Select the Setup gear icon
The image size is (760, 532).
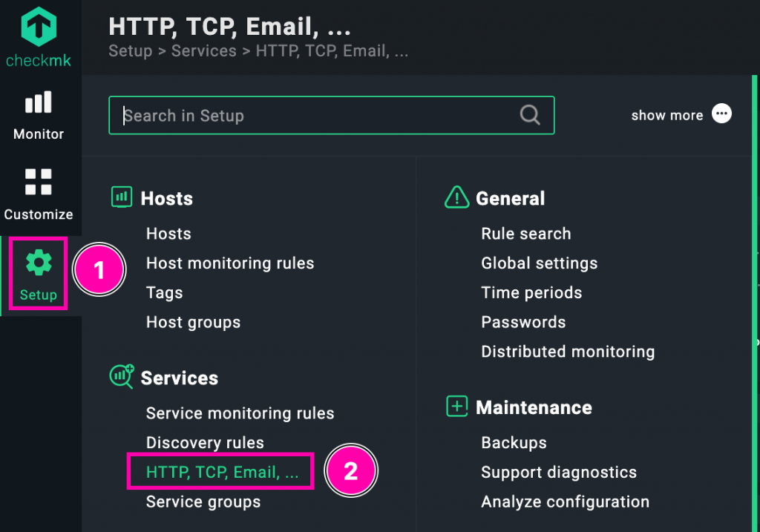pos(39,263)
